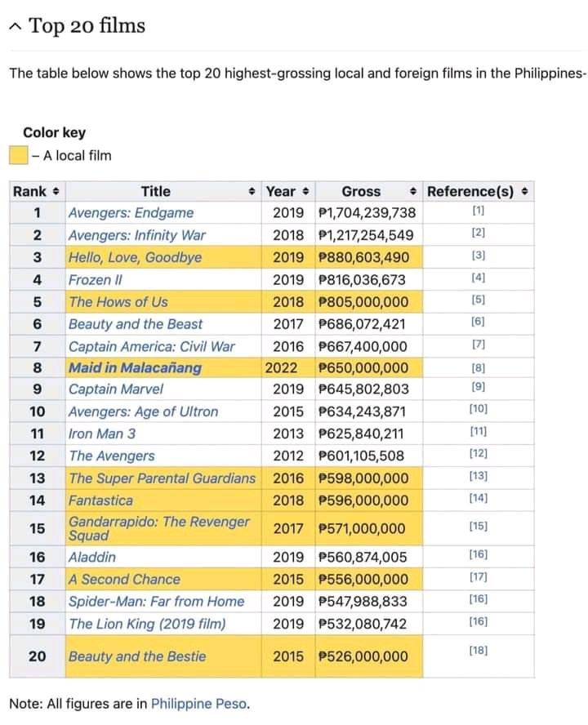This screenshot has height=725, width=588.
Task: Sort table by Title column
Action: tap(252, 191)
